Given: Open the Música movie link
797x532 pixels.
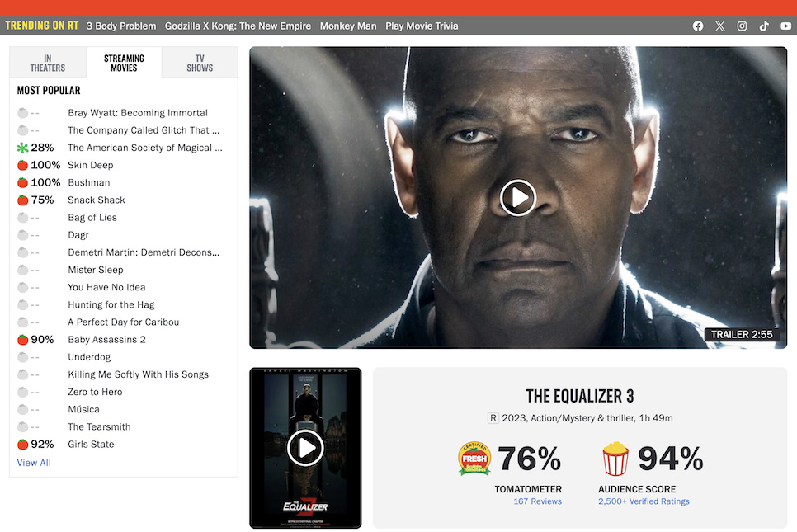Looking at the screenshot, I should click(84, 410).
